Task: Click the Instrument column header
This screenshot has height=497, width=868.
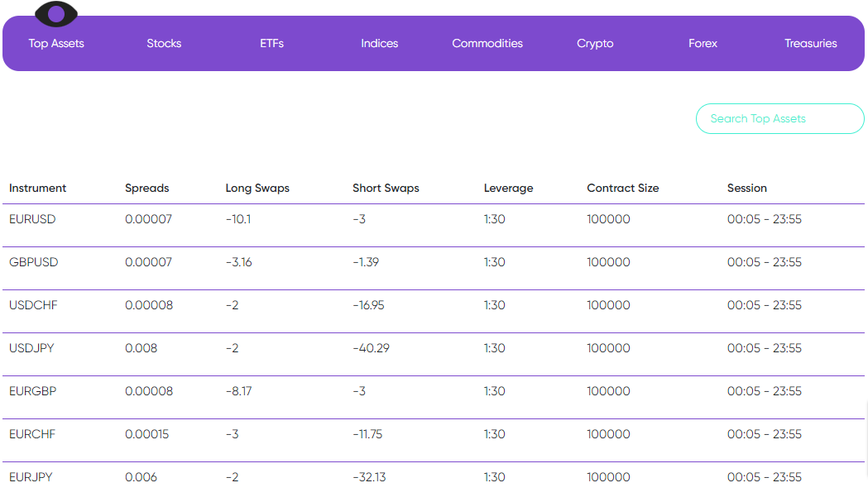Action: tap(37, 189)
